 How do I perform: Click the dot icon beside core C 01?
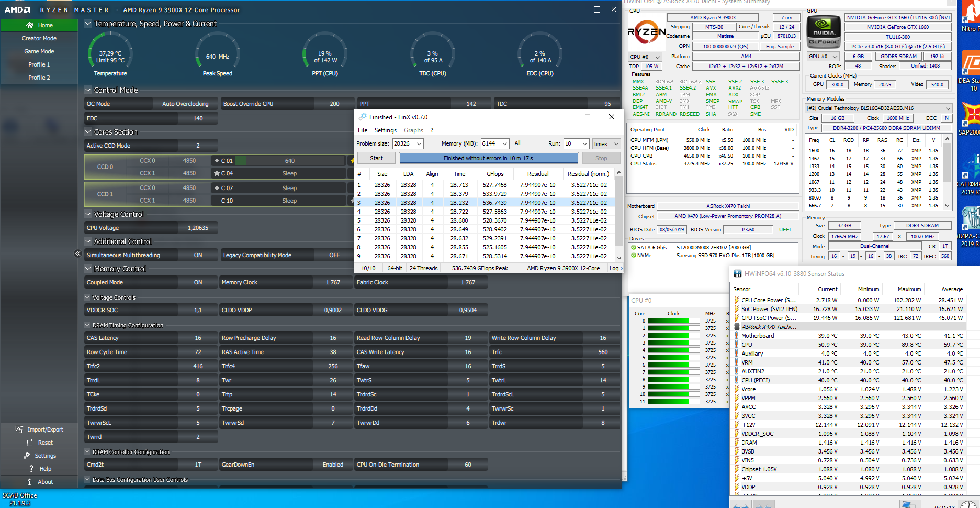tap(217, 161)
